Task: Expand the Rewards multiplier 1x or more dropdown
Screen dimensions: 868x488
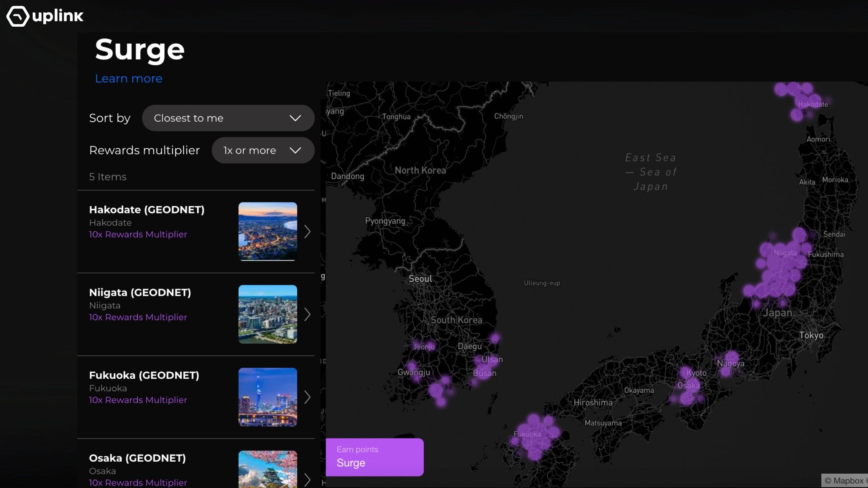Action: point(263,150)
